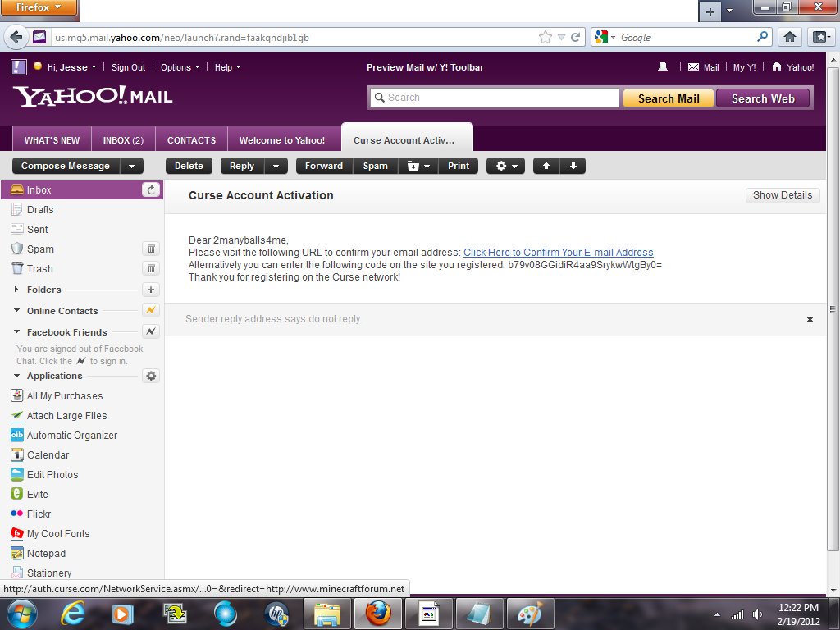Click the Yahoo Mail search field

(495, 98)
